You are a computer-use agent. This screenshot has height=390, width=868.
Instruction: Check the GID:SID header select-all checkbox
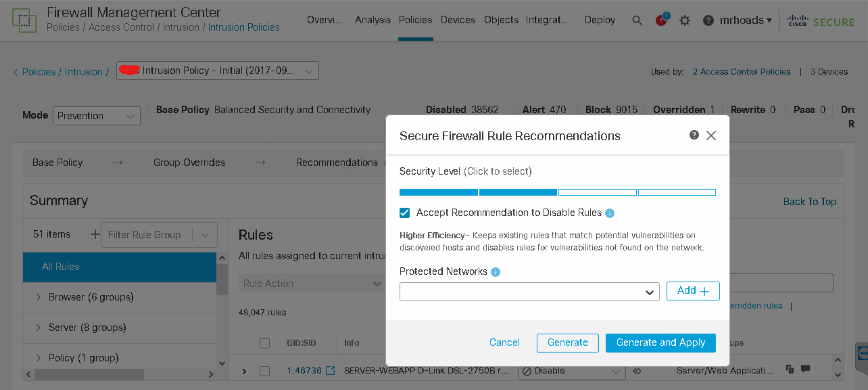point(264,343)
